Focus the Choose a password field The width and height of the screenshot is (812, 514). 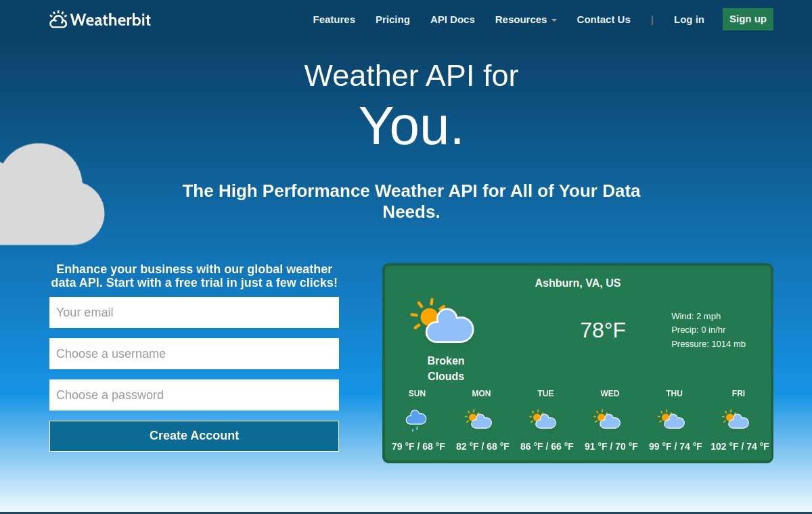pos(194,395)
